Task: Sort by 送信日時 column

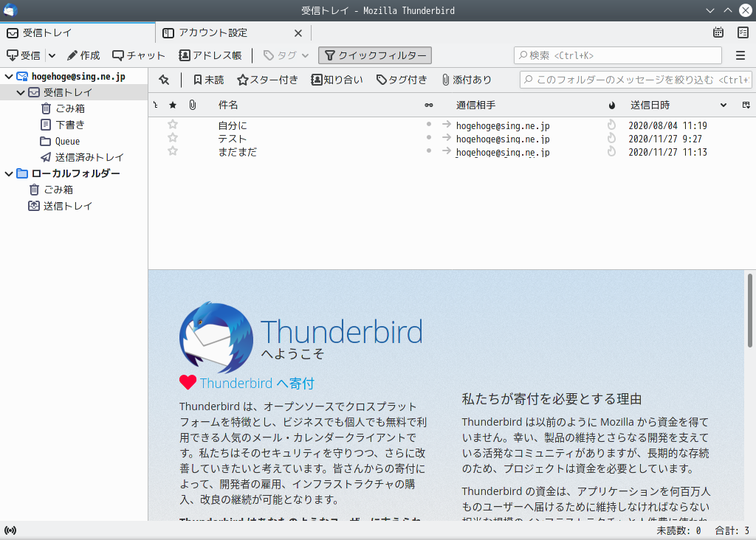Action: point(650,105)
